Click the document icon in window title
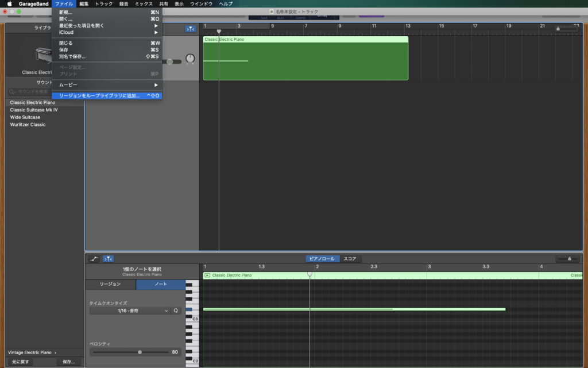This screenshot has height=368, width=588. (272, 11)
